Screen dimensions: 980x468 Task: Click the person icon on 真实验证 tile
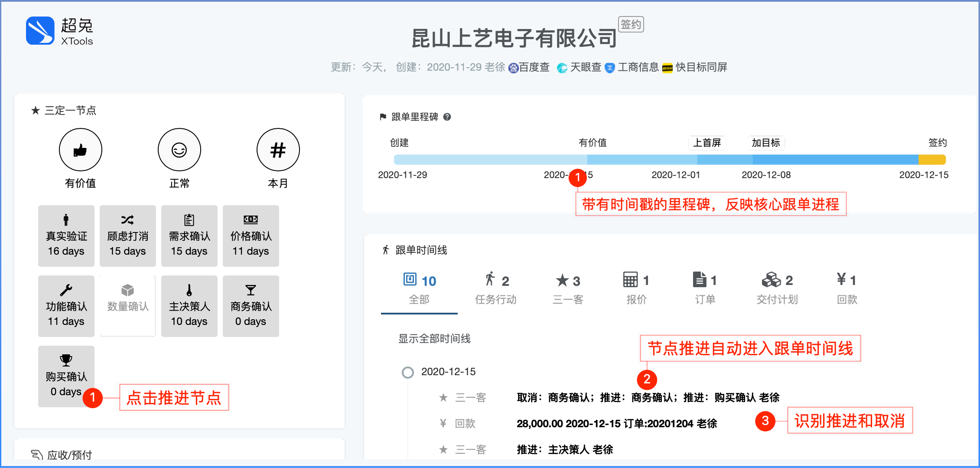66,220
